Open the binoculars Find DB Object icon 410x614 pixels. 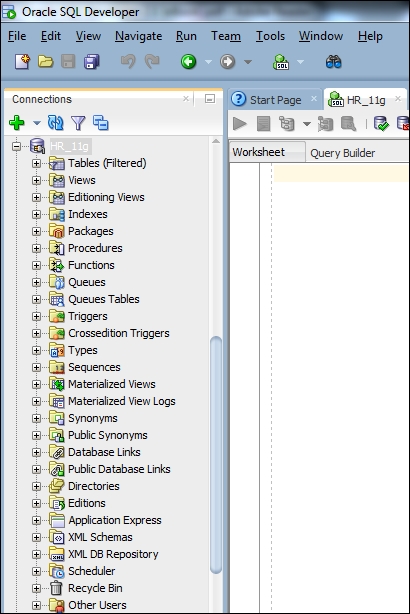pos(333,61)
